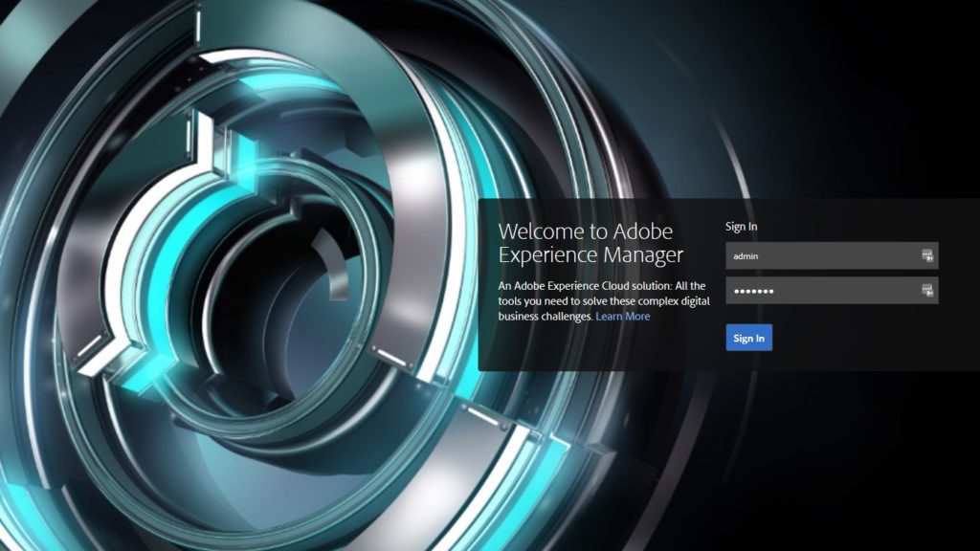
Task: Select the Welcome to Adobe Experience Manager heading
Action: pyautogui.click(x=590, y=242)
